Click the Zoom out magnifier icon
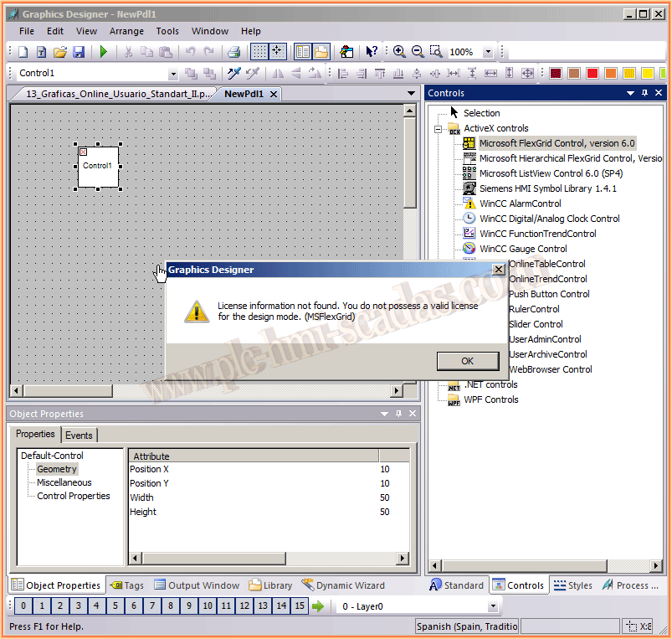Image resolution: width=672 pixels, height=639 pixels. 418,52
